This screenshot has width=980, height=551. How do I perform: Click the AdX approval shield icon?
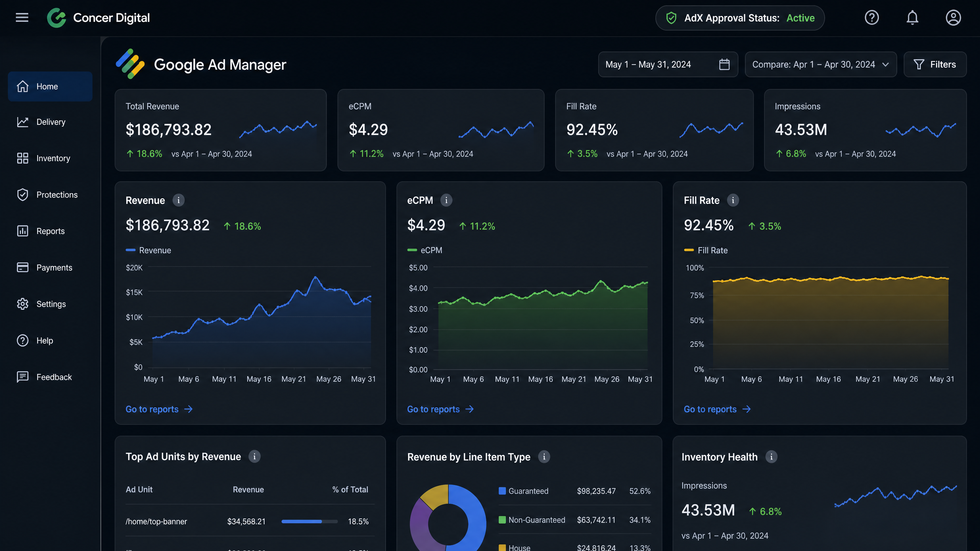click(x=671, y=18)
